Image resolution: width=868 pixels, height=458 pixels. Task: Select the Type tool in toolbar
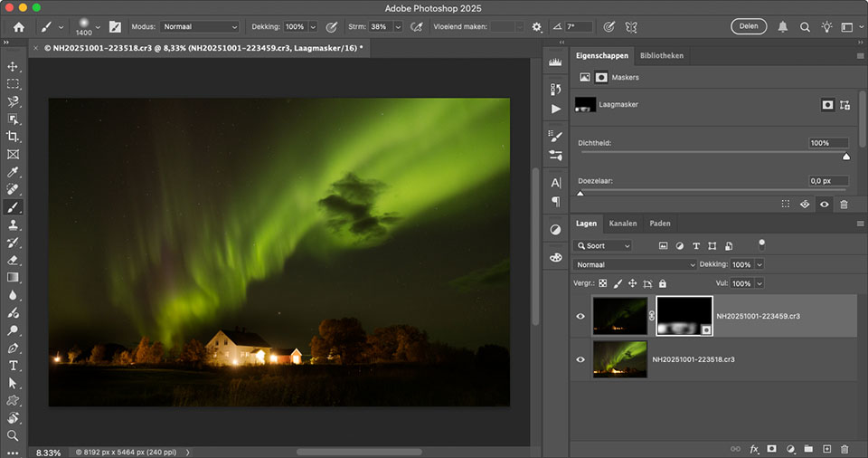point(13,366)
